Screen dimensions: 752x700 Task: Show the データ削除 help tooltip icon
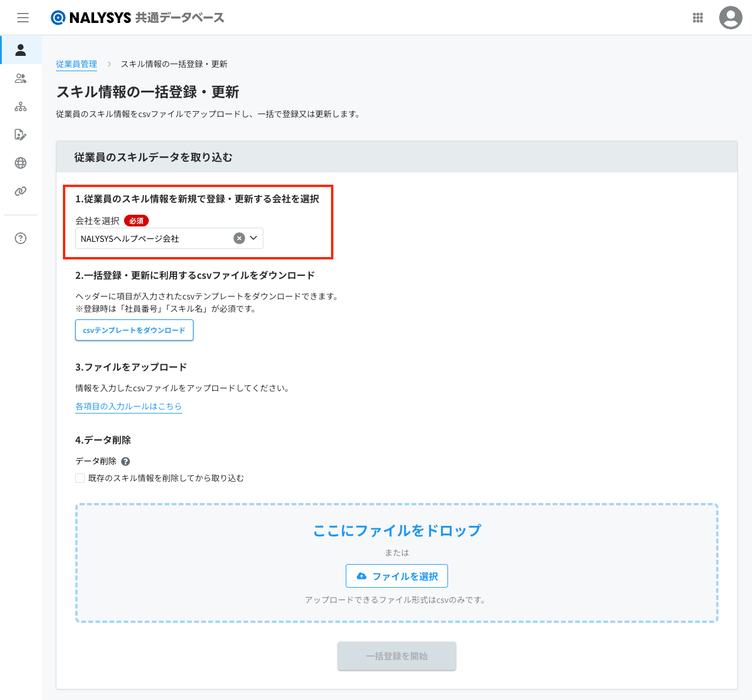[x=125, y=462]
